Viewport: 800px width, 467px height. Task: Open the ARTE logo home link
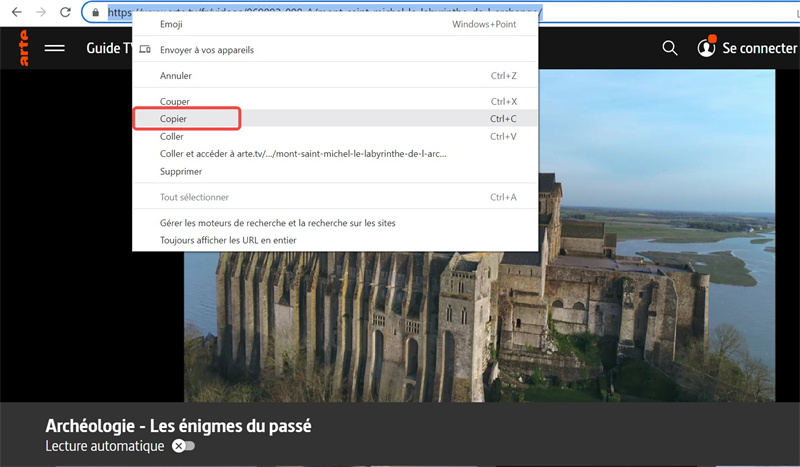[x=23, y=48]
